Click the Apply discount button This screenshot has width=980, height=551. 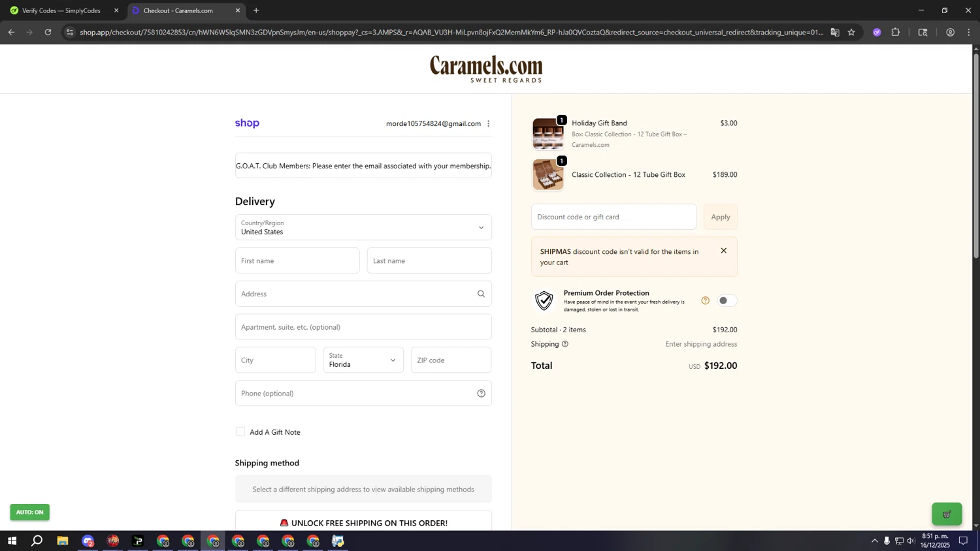coord(721,217)
